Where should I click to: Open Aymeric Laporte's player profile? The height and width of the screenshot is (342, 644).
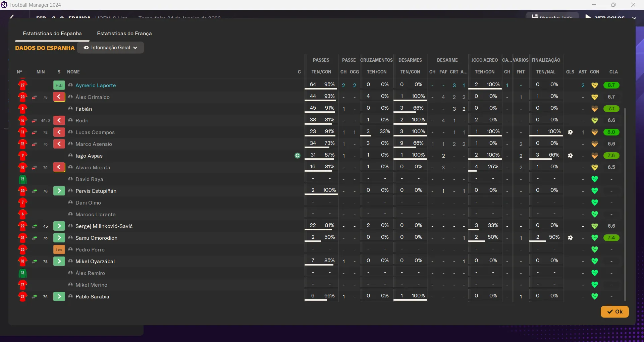click(96, 85)
